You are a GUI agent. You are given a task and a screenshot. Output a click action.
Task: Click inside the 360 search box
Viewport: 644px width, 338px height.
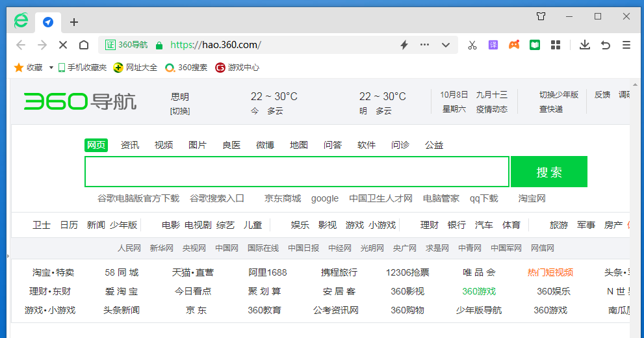296,172
